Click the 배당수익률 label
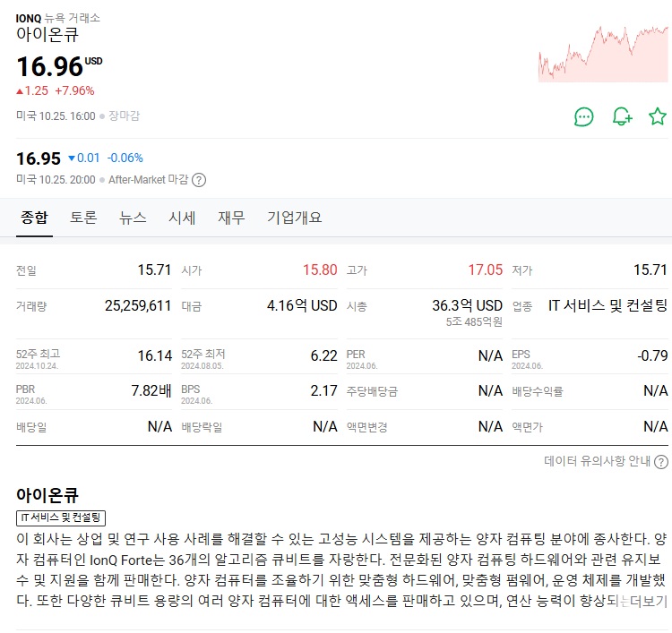 (538, 391)
